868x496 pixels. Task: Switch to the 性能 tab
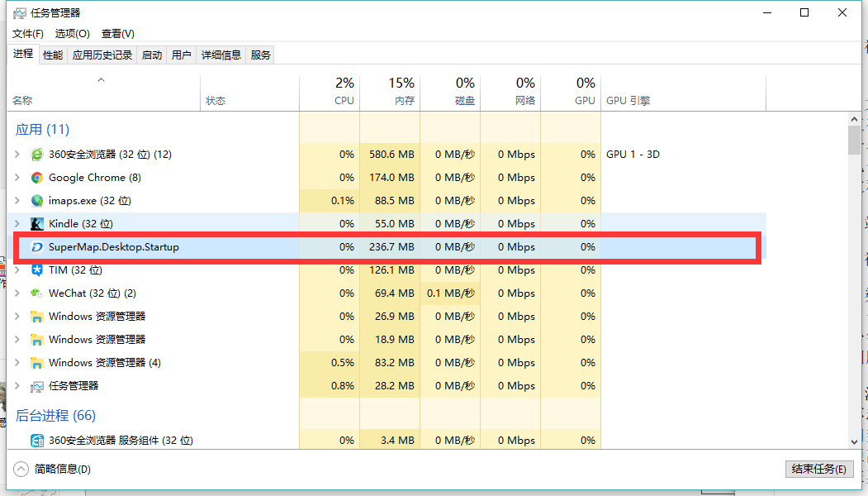click(x=53, y=55)
